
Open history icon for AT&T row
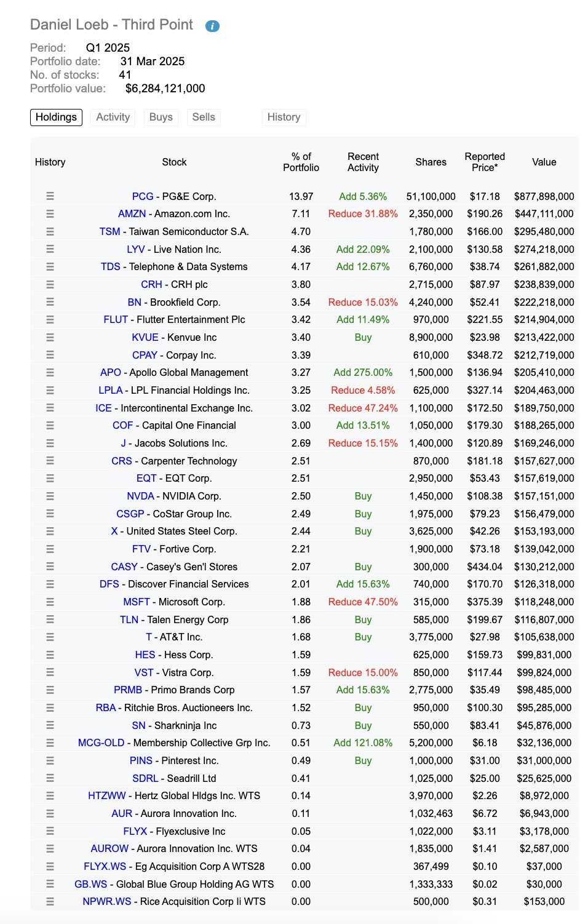50,637
